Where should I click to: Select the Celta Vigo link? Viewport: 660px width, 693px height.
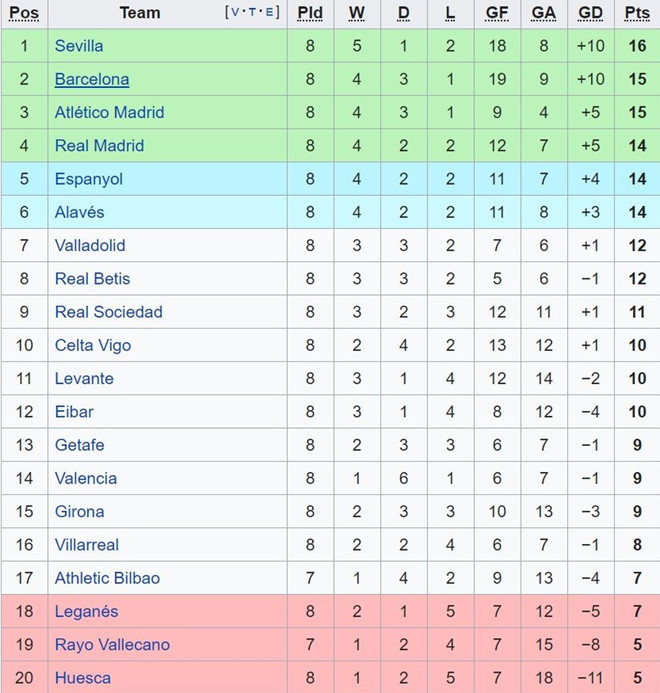pos(93,345)
